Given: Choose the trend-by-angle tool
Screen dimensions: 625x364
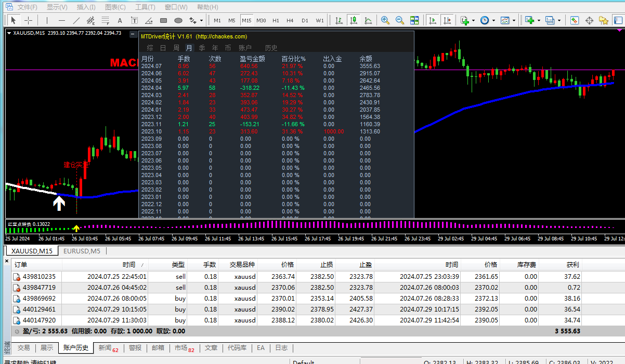Looking at the screenshot, I should (x=149, y=20).
